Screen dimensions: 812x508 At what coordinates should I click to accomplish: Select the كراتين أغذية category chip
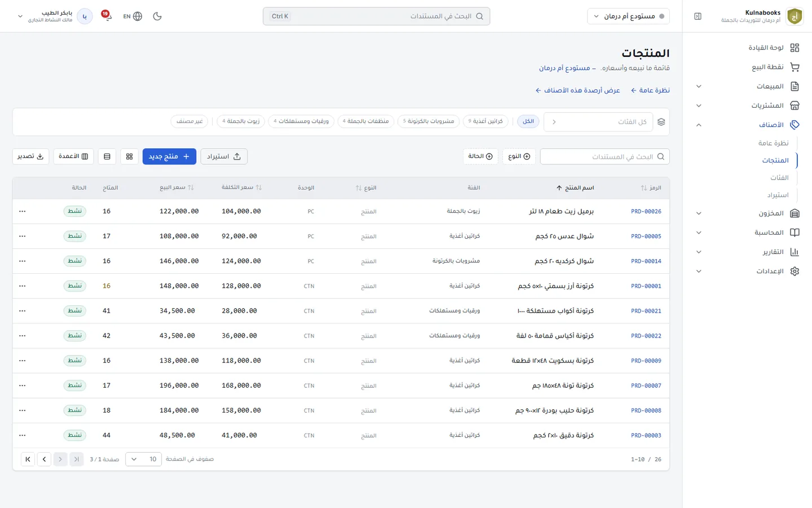click(486, 121)
